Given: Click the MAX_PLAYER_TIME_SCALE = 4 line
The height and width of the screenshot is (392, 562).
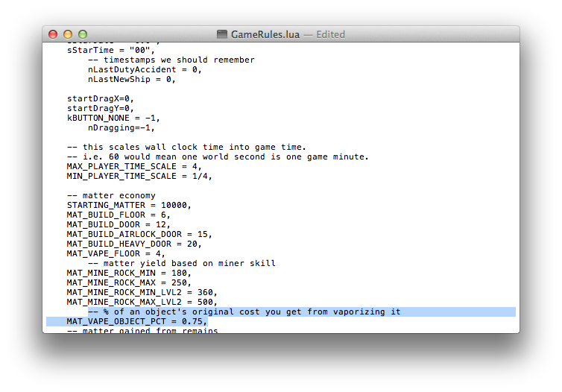Looking at the screenshot, I should pos(134,166).
